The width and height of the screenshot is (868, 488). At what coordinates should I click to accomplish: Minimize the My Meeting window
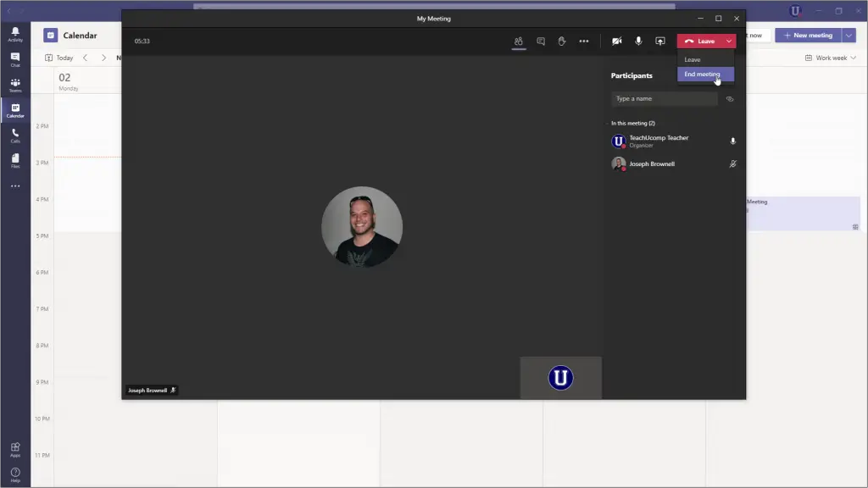[x=701, y=19]
